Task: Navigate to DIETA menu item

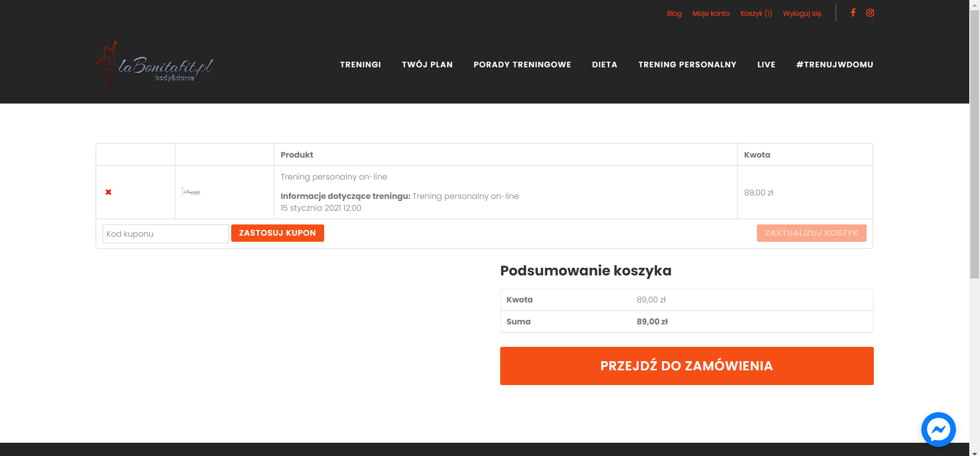Action: coord(604,65)
